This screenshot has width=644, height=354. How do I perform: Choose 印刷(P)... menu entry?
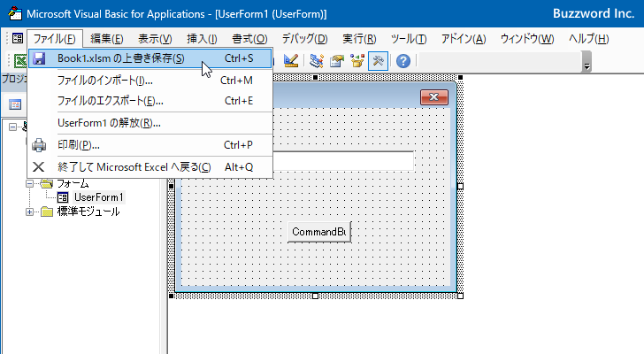click(x=150, y=145)
